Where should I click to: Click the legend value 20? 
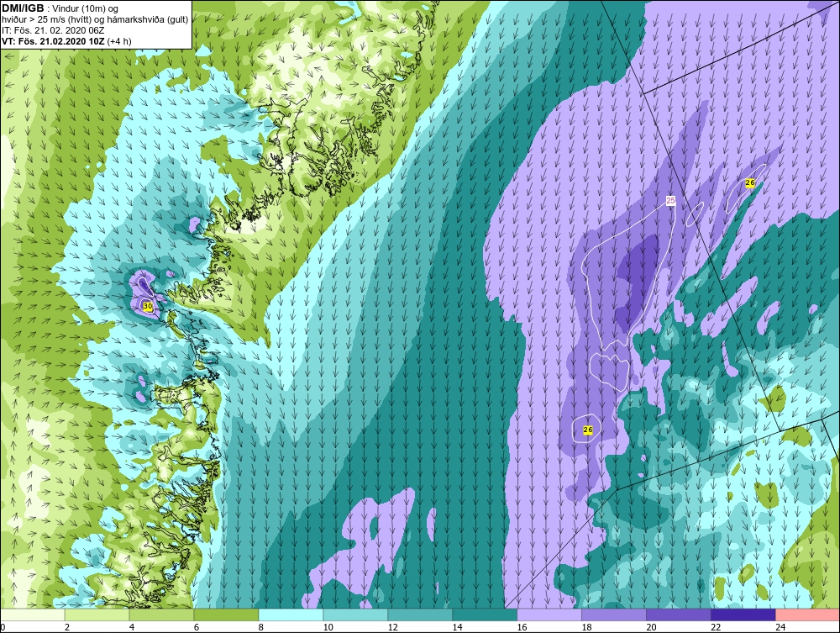652,627
